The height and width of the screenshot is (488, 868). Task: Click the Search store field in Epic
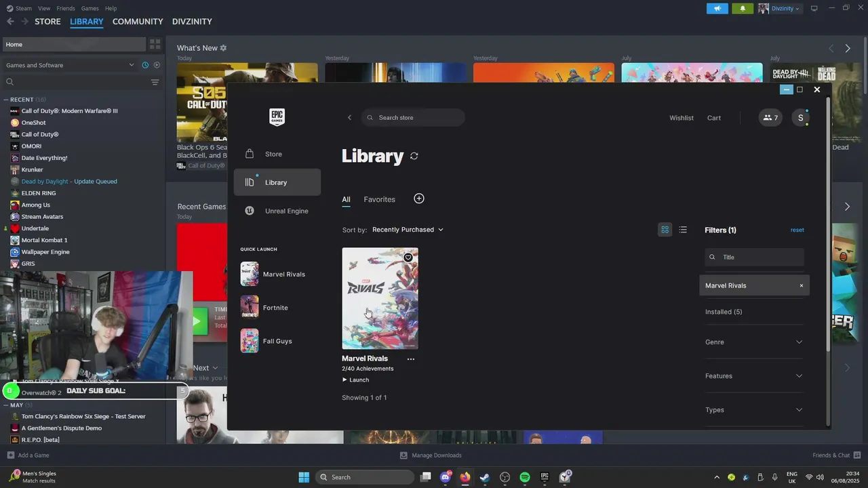point(413,117)
